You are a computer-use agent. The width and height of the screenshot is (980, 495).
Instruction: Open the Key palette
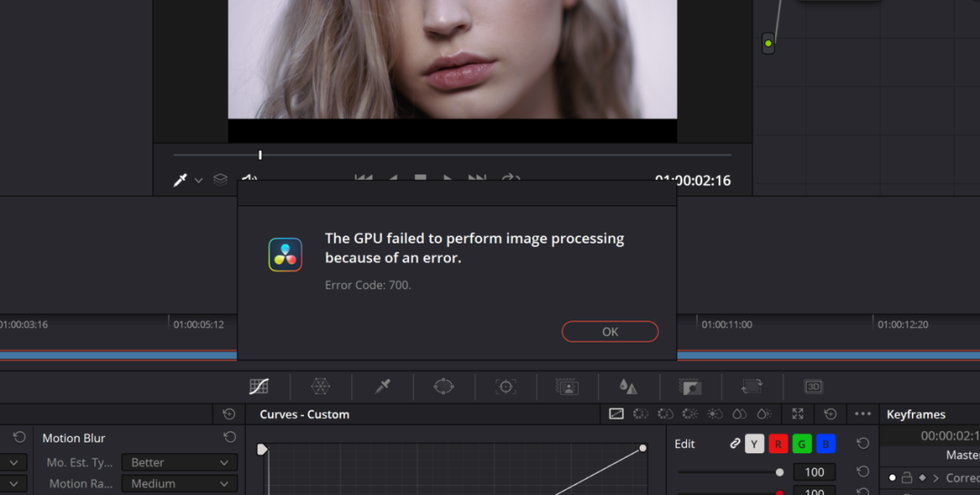691,386
